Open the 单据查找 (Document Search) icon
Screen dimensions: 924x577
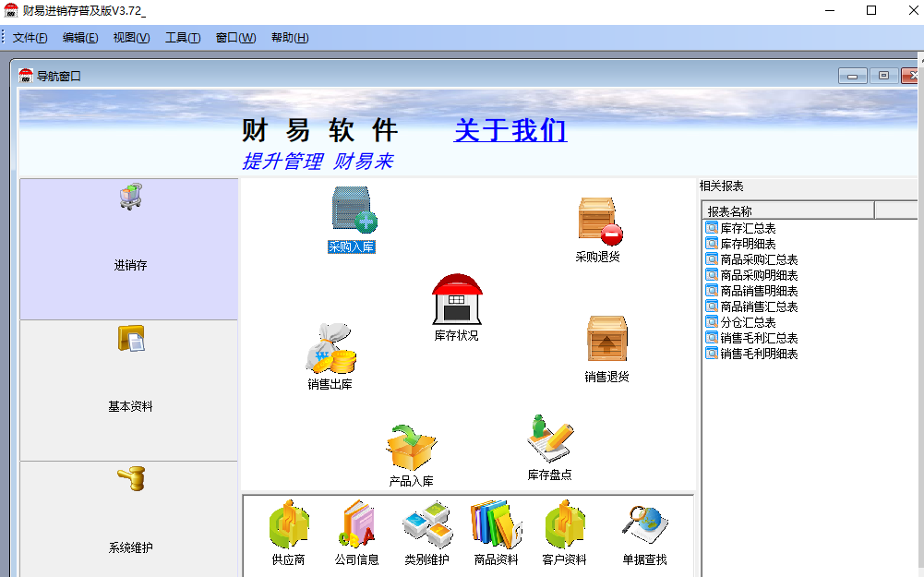[643, 526]
